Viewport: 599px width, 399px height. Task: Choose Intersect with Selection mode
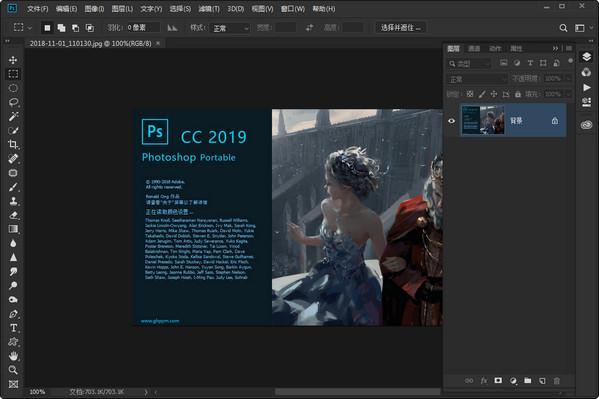click(89, 28)
